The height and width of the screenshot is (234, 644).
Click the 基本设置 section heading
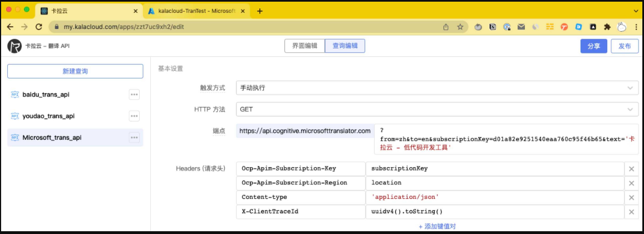[170, 69]
